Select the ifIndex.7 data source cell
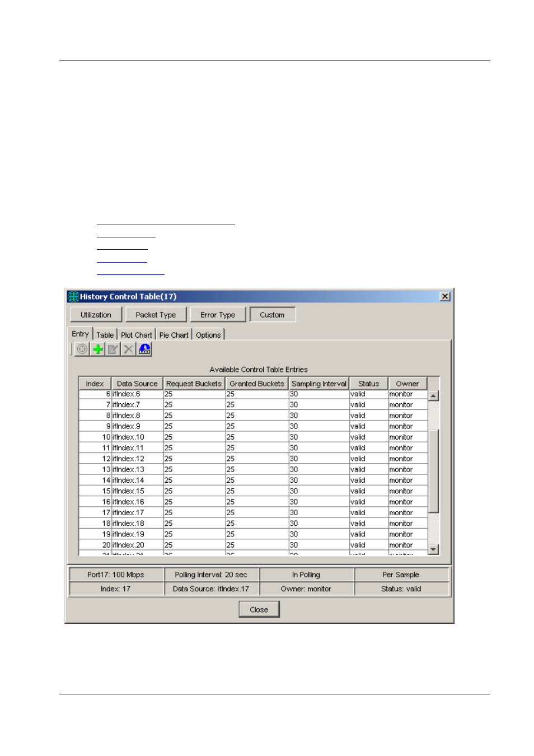534x756 pixels. (137, 404)
